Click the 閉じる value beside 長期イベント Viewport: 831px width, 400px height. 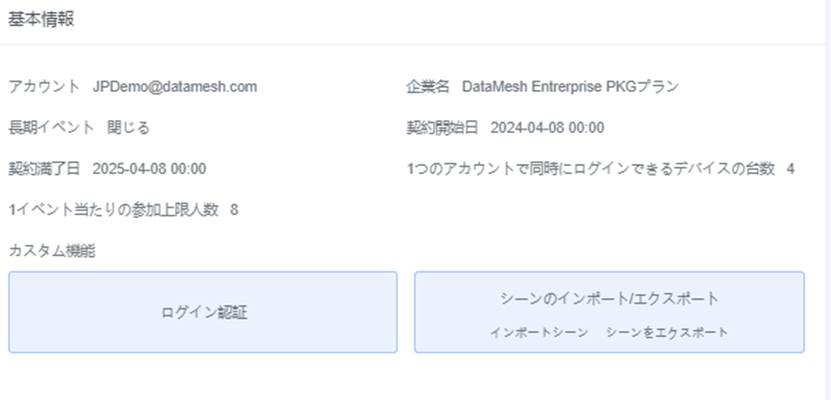pos(129,128)
